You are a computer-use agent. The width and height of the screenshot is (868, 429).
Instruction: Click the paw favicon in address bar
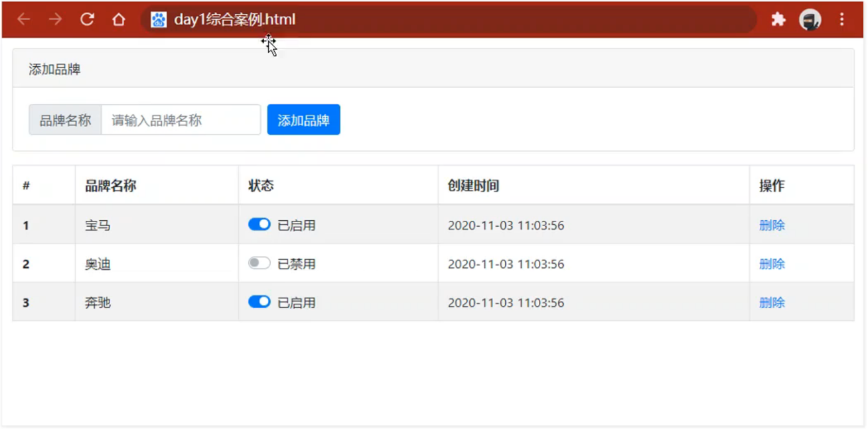pyautogui.click(x=159, y=20)
